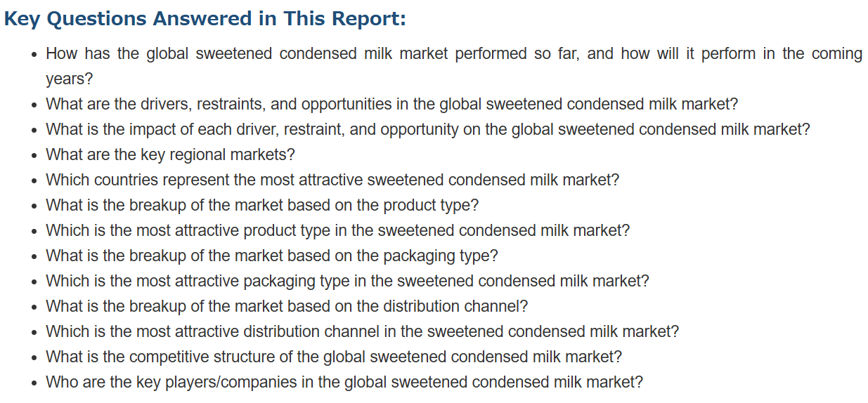868x403 pixels.
Task: Select 'What are the key regional markets?'
Action: [170, 154]
